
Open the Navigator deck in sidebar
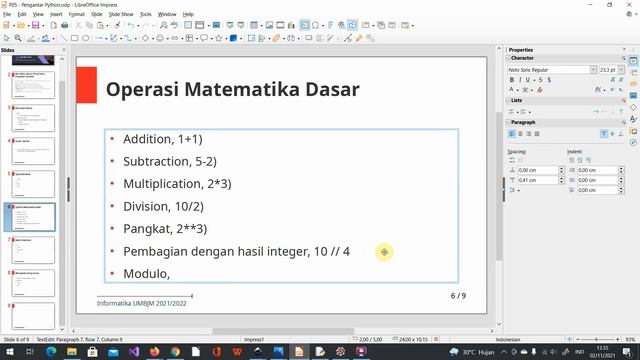(633, 142)
